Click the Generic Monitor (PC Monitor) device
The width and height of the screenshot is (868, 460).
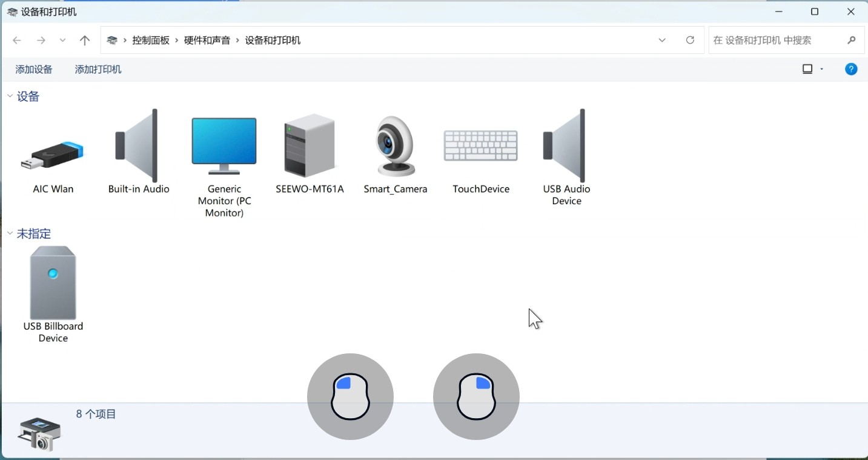pyautogui.click(x=224, y=147)
